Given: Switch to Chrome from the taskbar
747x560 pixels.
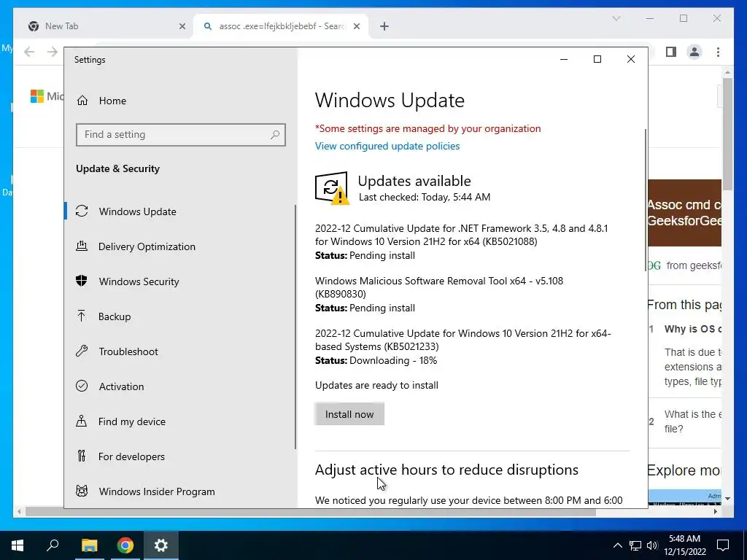Looking at the screenshot, I should coord(125,545).
